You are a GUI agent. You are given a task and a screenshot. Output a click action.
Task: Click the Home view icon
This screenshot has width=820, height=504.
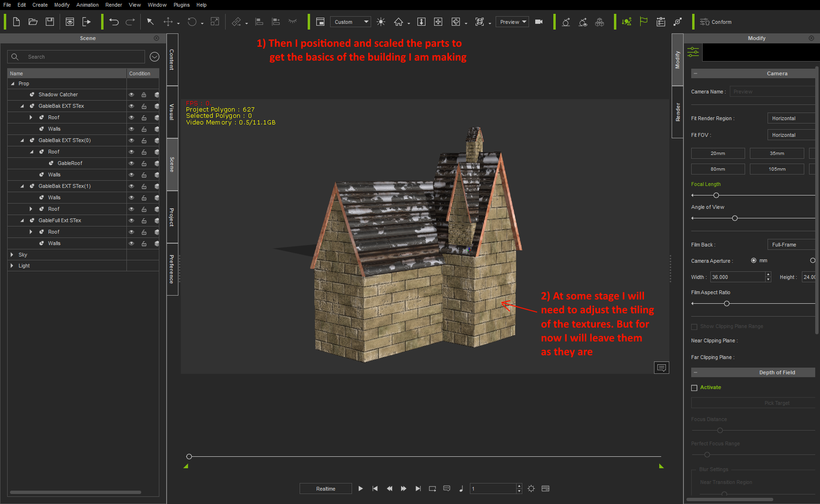pyautogui.click(x=398, y=22)
